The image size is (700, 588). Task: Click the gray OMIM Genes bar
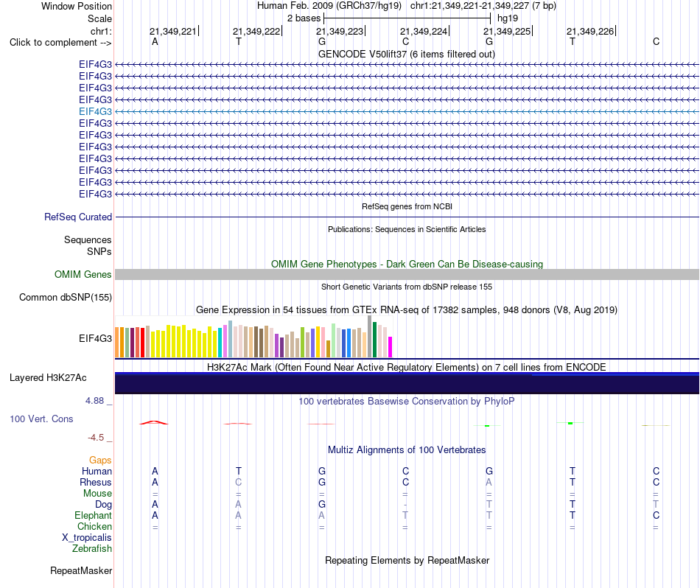coord(407,275)
